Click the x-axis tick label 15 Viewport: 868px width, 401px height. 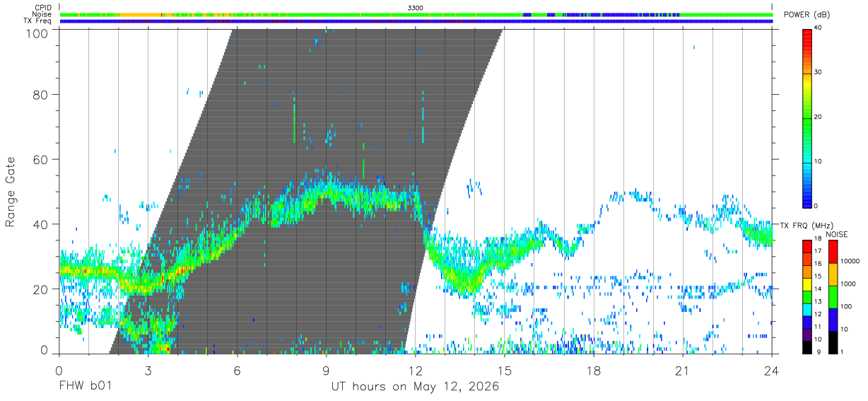[x=505, y=370]
